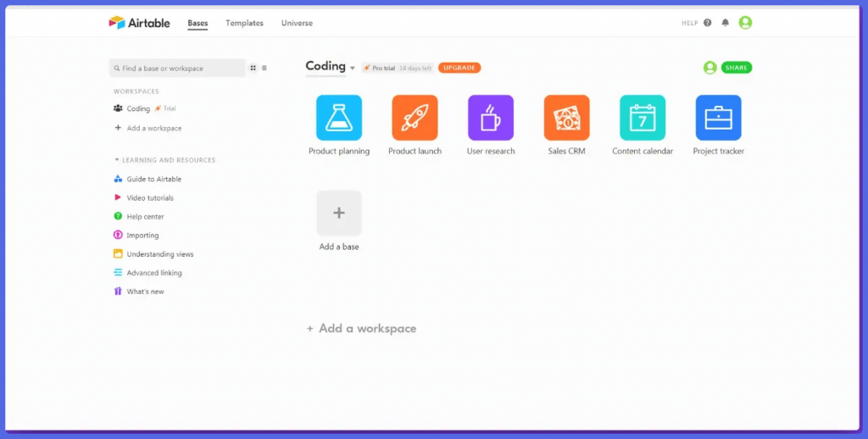Open the Product planning flask icon

point(339,117)
